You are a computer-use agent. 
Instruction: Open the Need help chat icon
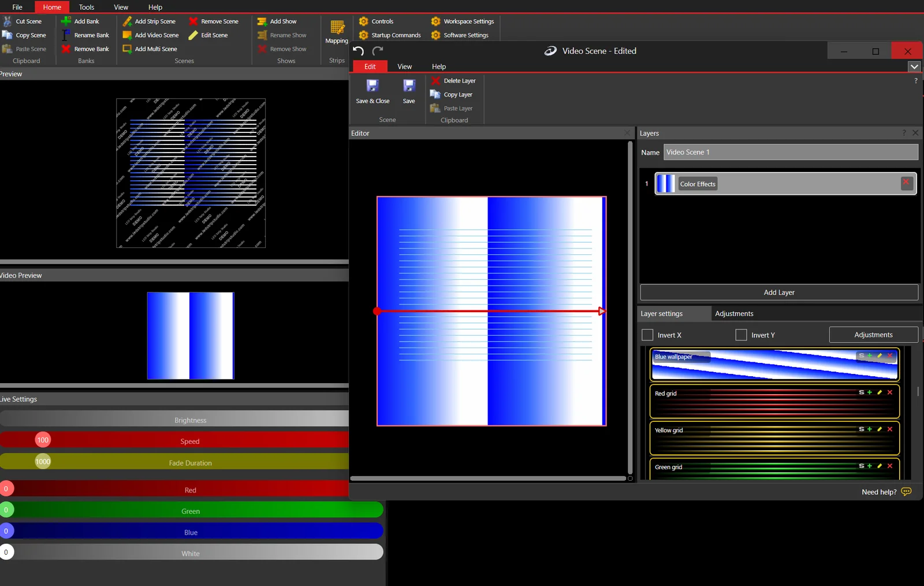907,492
